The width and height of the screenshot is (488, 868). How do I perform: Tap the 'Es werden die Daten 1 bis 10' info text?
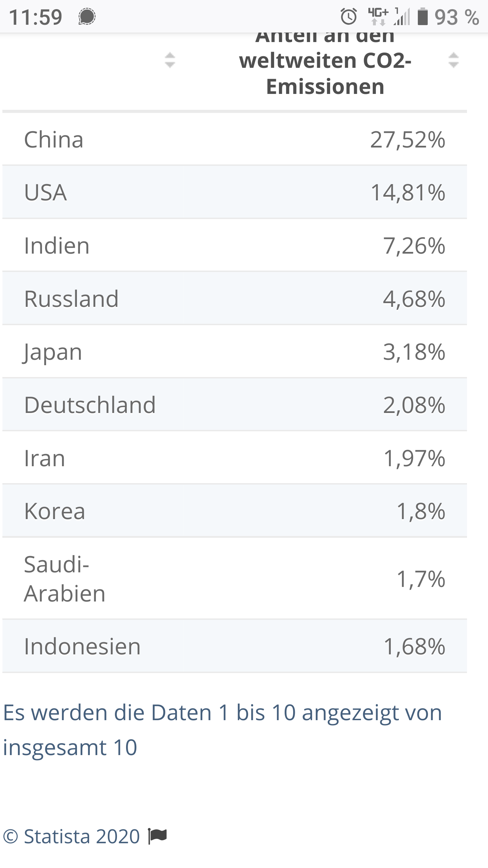(x=223, y=729)
